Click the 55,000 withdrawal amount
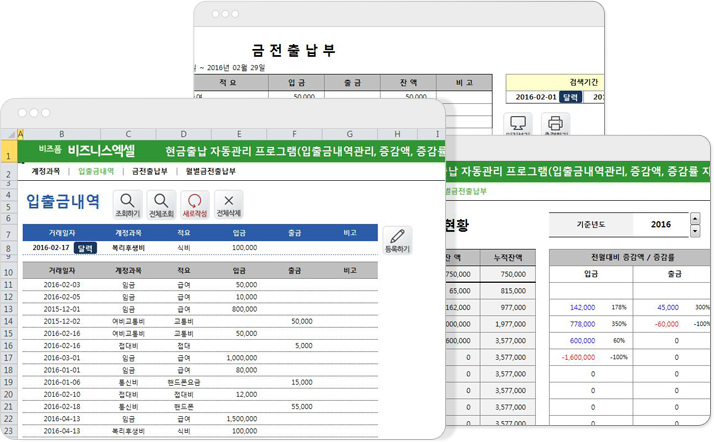This screenshot has height=442, width=714. coord(302,406)
